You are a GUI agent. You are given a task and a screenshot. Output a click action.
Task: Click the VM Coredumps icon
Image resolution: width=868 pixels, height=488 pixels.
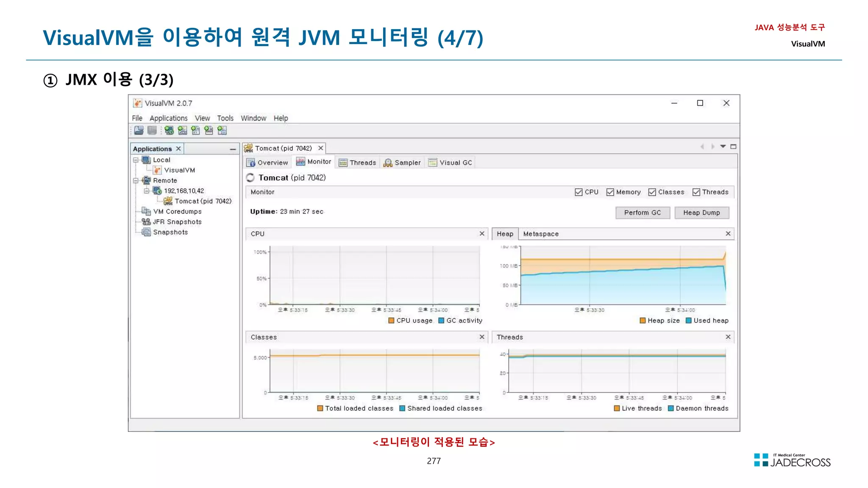click(x=146, y=211)
